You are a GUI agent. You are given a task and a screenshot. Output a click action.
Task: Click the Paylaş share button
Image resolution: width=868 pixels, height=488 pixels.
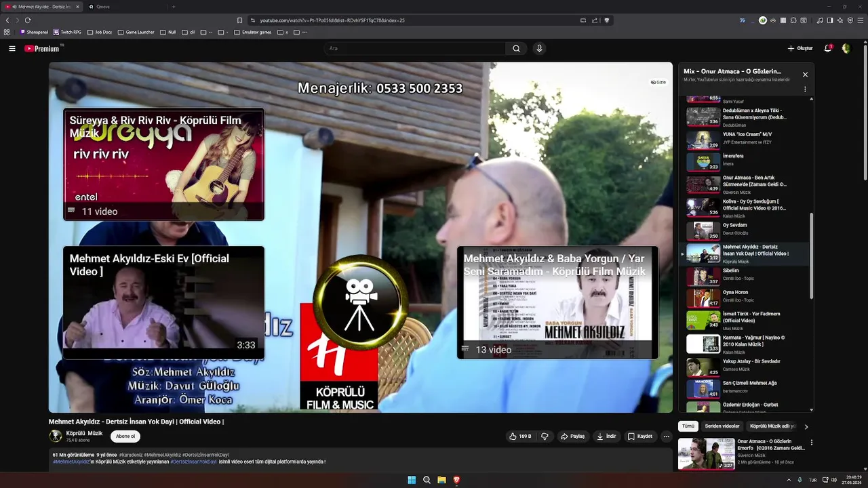click(x=573, y=436)
